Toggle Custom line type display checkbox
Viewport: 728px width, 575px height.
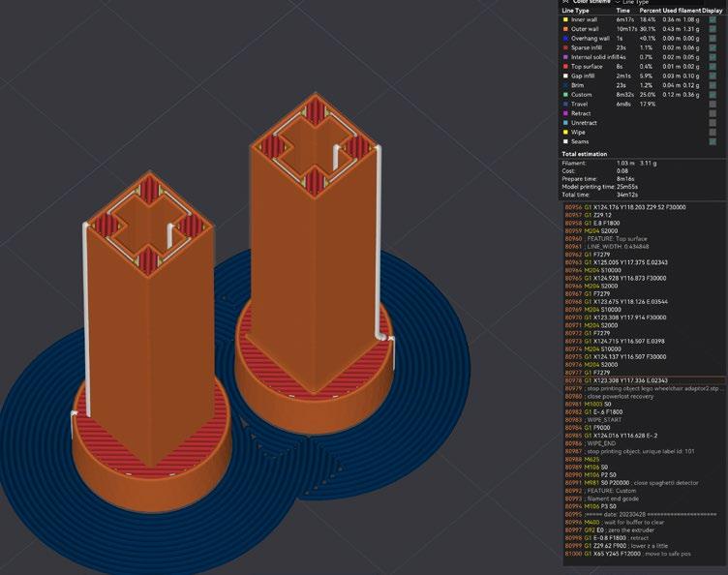[x=713, y=95]
